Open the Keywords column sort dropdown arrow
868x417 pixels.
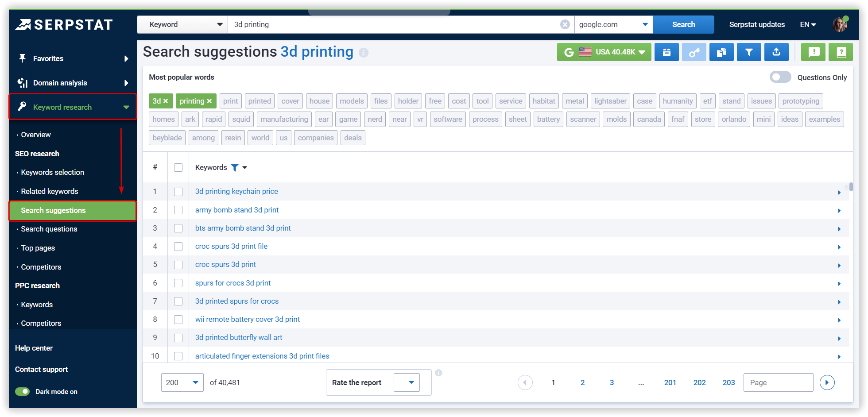point(245,167)
